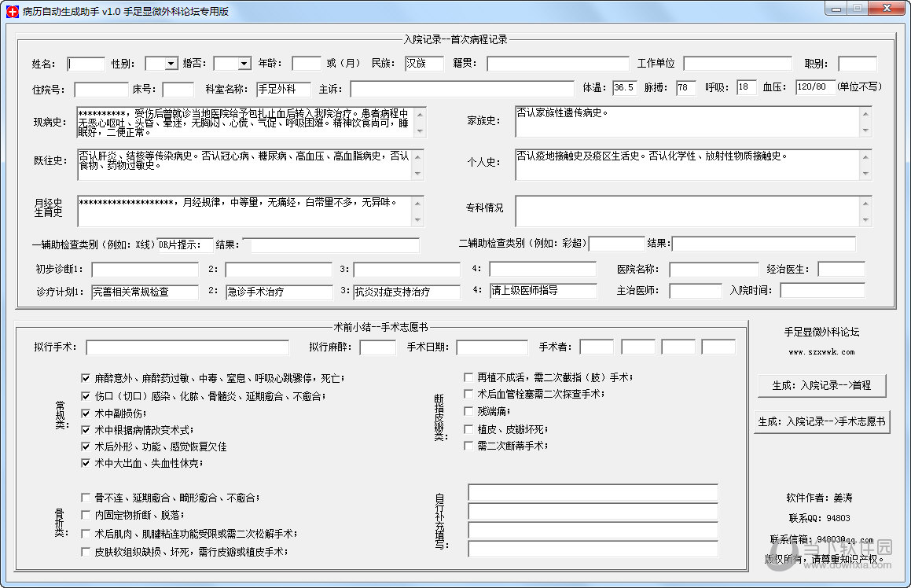Enable 再植不成活 checkbox
The height and width of the screenshot is (588, 911).
(x=468, y=377)
